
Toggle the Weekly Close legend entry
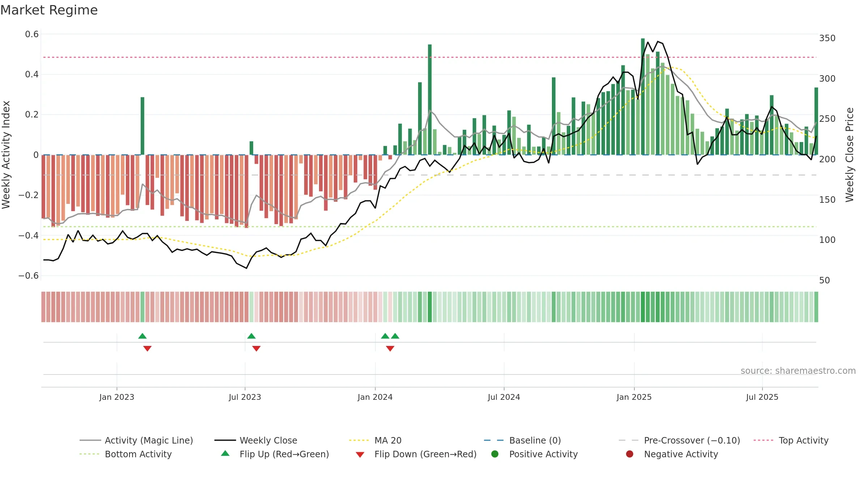(256, 440)
